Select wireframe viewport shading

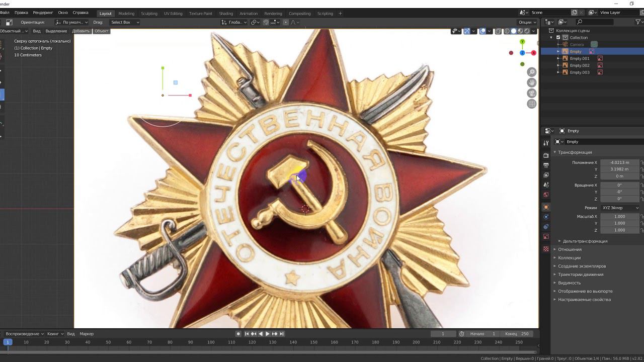coord(507,31)
